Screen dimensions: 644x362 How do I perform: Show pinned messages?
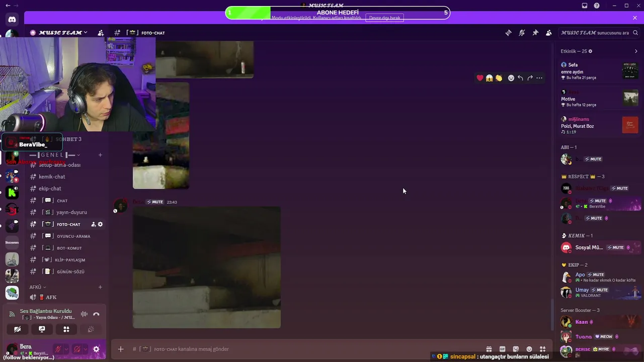pos(535,33)
